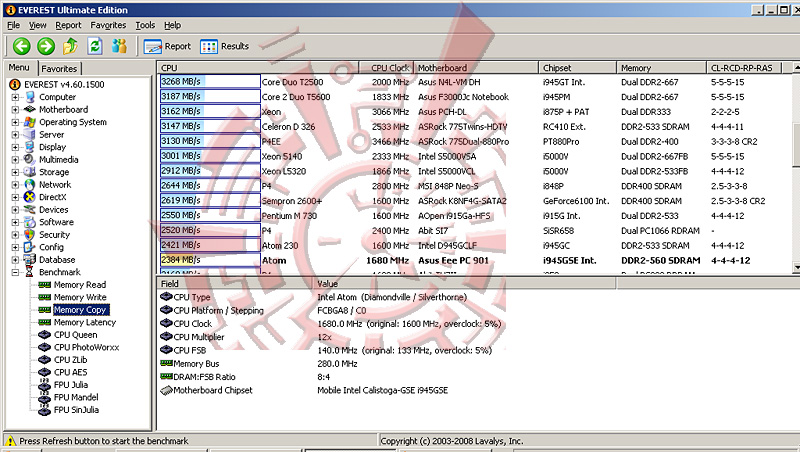Expand the Network tree node
800x452 pixels.
[15, 185]
